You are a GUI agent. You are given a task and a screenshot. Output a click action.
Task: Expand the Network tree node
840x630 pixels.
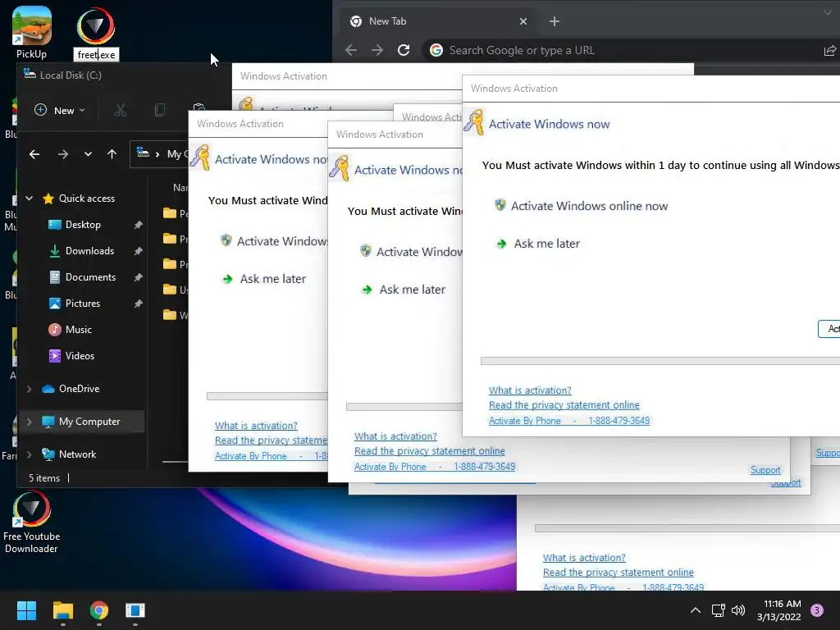tap(29, 454)
